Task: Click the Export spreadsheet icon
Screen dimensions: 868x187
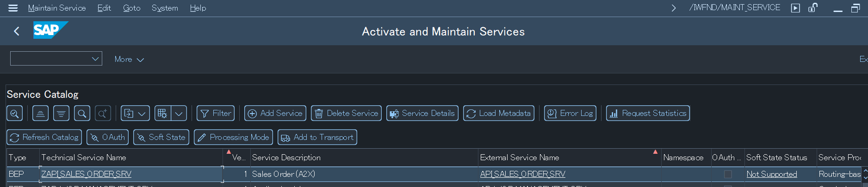Action: coord(129,113)
